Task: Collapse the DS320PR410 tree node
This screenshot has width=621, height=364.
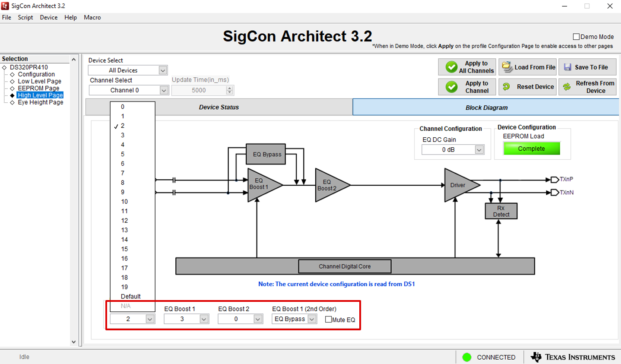Action: click(x=4, y=67)
